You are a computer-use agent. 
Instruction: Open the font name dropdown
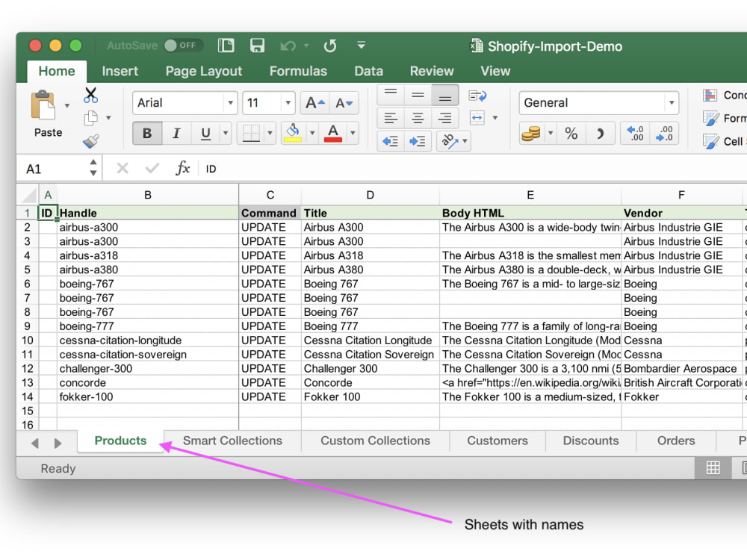tap(229, 103)
